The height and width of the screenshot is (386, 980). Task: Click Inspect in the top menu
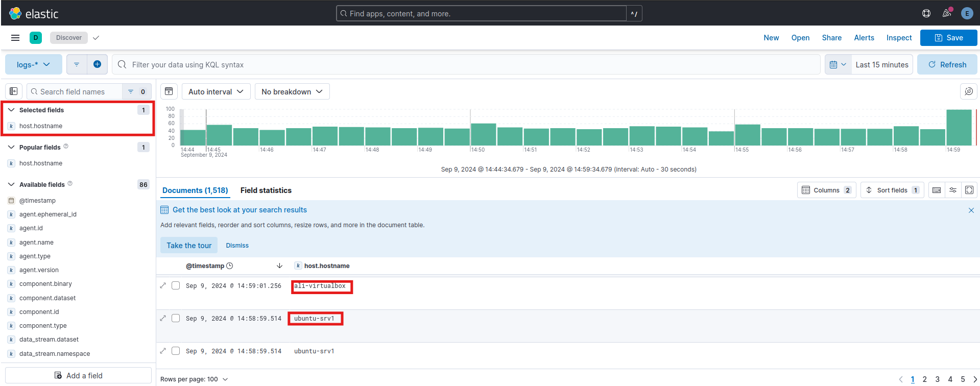(899, 38)
